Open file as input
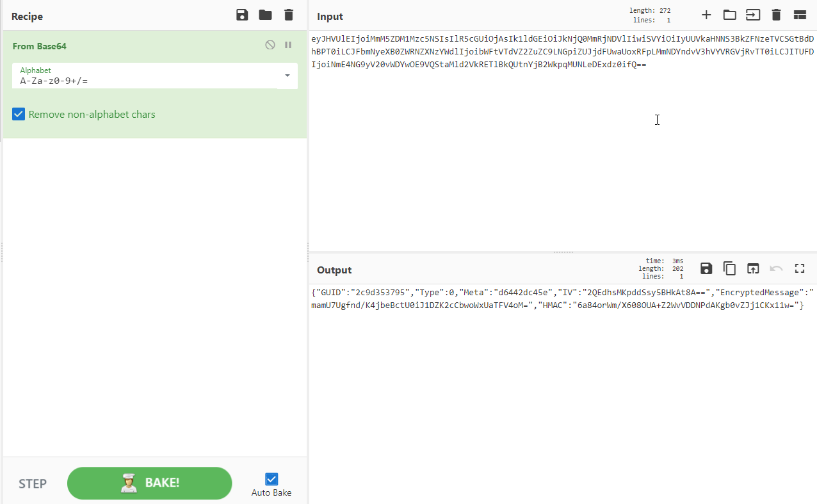817x504 pixels. (x=753, y=15)
